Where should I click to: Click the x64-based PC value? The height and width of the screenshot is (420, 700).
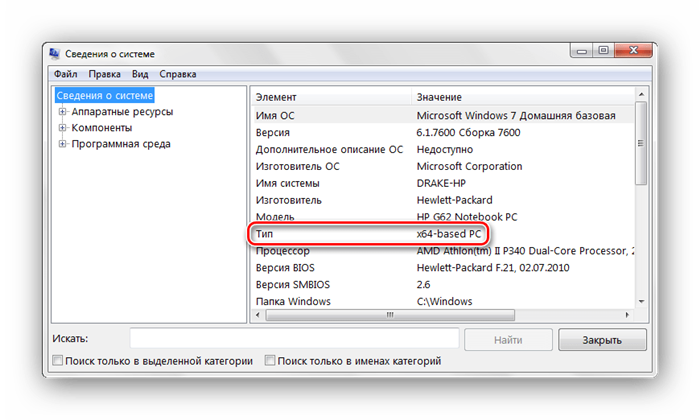point(448,234)
